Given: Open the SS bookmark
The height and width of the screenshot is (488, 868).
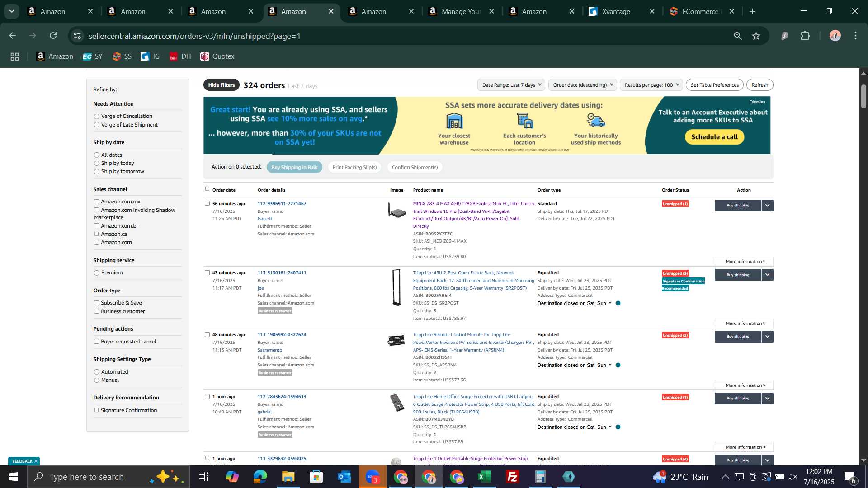Looking at the screenshot, I should pyautogui.click(x=122, y=56).
